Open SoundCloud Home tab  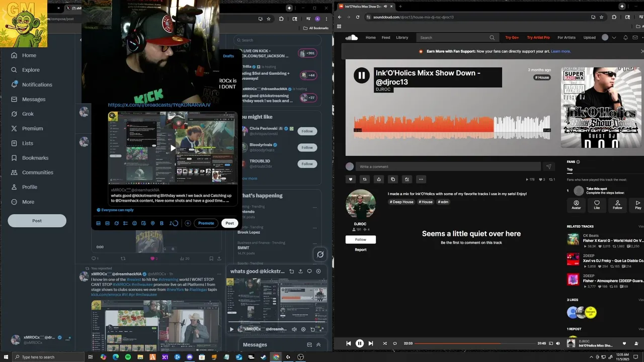(x=371, y=38)
